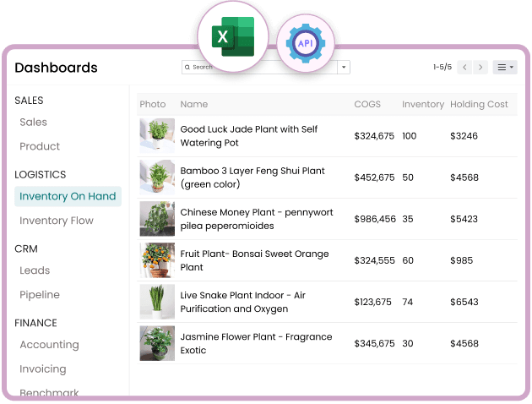
Task: Click the Good Luck Jade Plant thumbnail
Action: click(x=157, y=135)
